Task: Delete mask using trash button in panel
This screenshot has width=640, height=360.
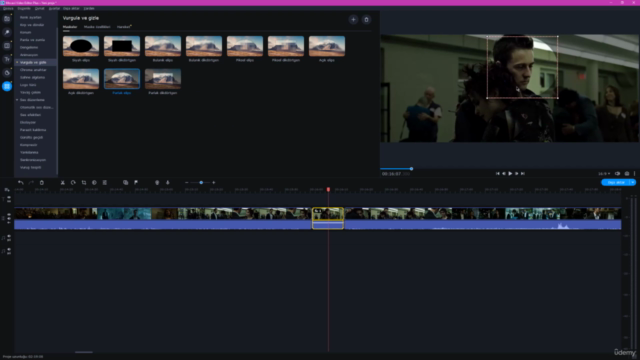Action: tap(367, 20)
